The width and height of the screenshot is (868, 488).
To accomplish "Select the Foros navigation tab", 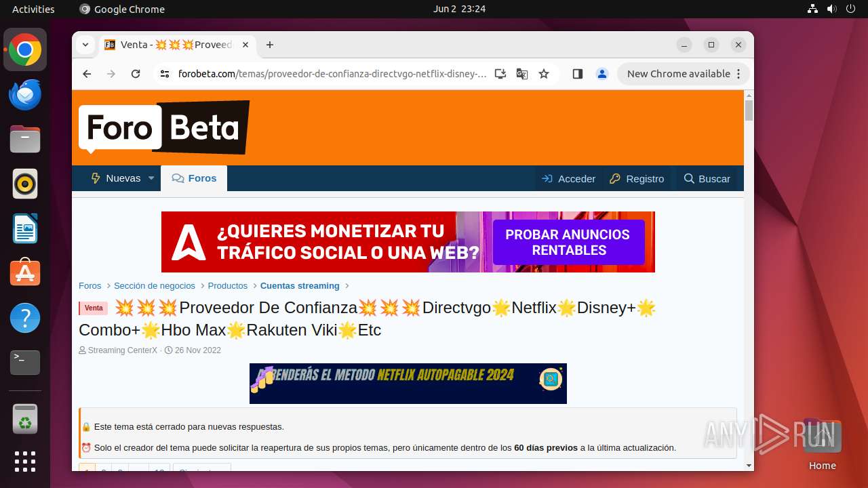I will tap(194, 178).
